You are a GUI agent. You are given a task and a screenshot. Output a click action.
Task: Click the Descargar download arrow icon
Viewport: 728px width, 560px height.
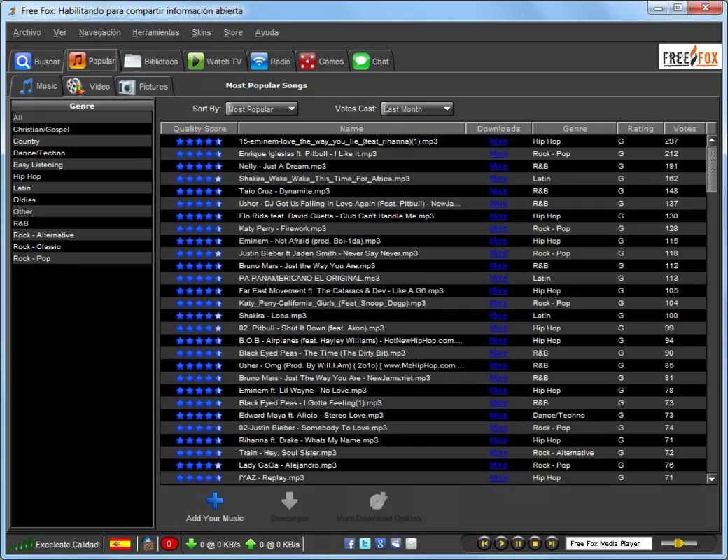(290, 500)
